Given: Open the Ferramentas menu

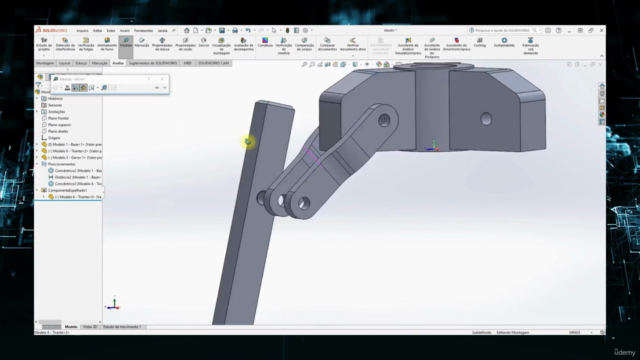Looking at the screenshot, I should point(143,31).
